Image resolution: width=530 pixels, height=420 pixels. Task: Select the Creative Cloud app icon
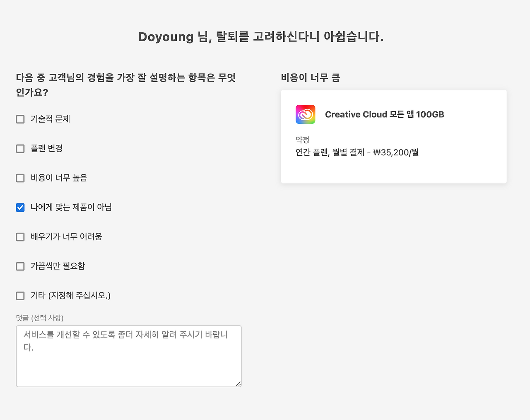(x=305, y=114)
